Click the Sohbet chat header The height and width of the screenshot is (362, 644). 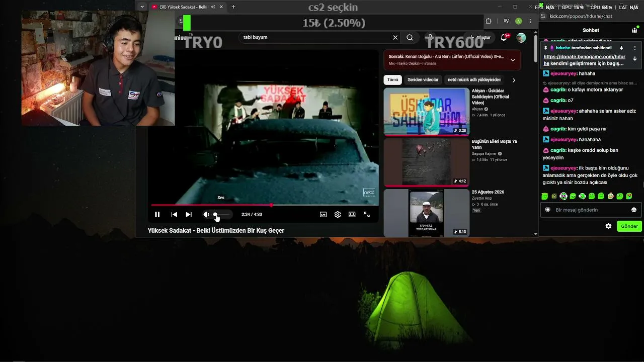(x=591, y=30)
